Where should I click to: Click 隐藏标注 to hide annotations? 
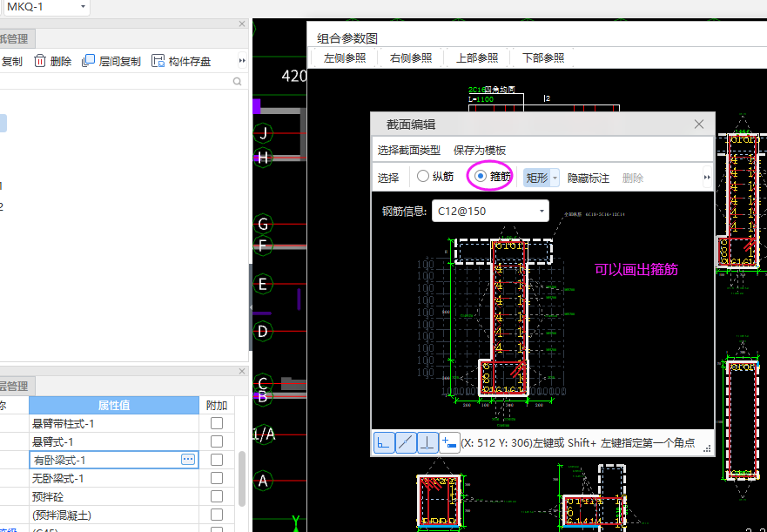pyautogui.click(x=588, y=176)
